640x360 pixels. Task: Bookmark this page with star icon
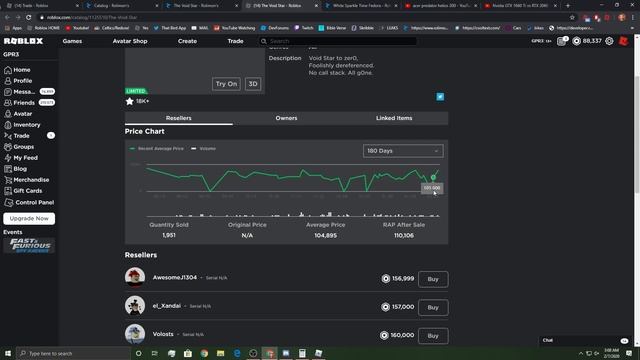coord(572,18)
